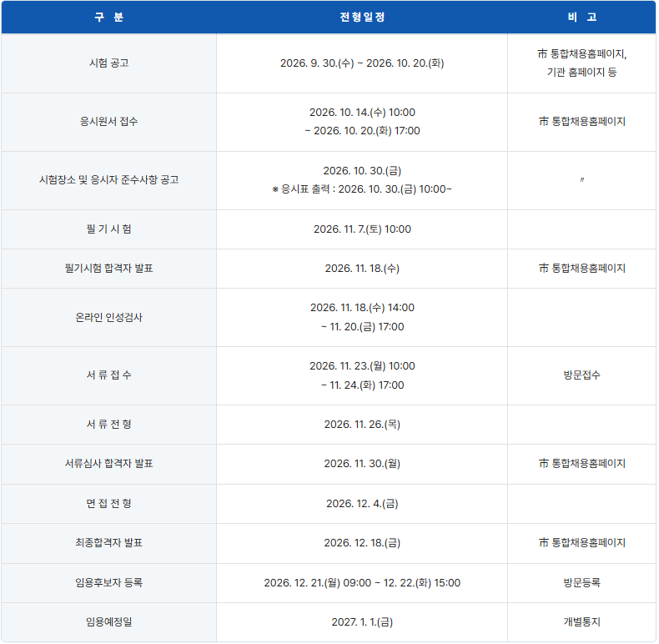This screenshot has width=659, height=644.
Task: Click the date '2026. 11. 7.(토) 10:00'
Action: point(362,229)
